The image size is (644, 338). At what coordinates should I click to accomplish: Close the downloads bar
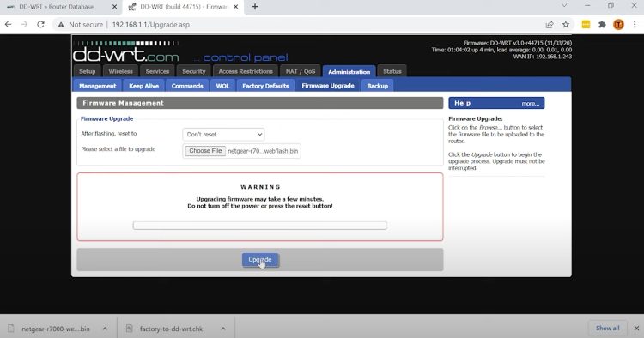pyautogui.click(x=636, y=329)
